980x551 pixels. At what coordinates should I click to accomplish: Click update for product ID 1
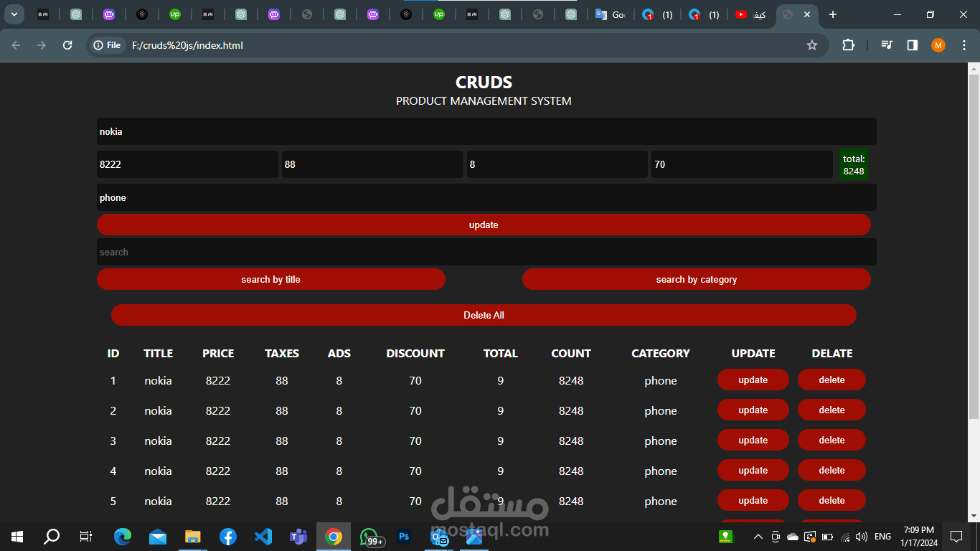(753, 380)
